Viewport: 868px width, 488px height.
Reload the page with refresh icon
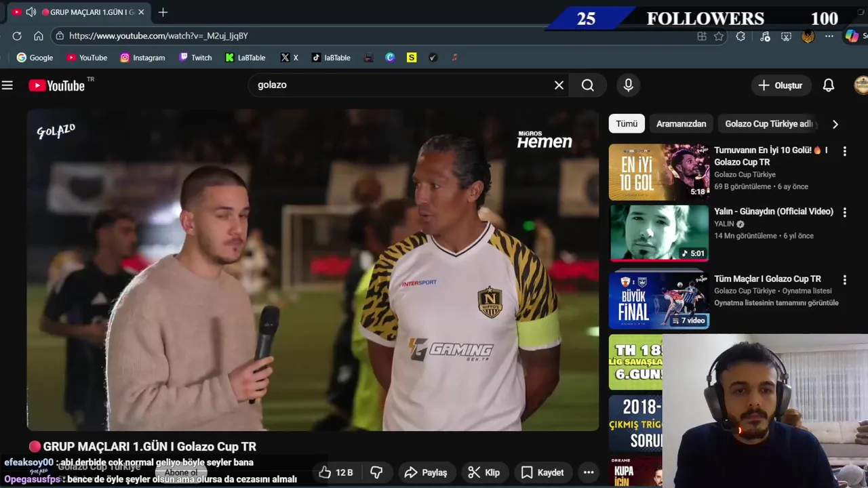[x=17, y=36]
